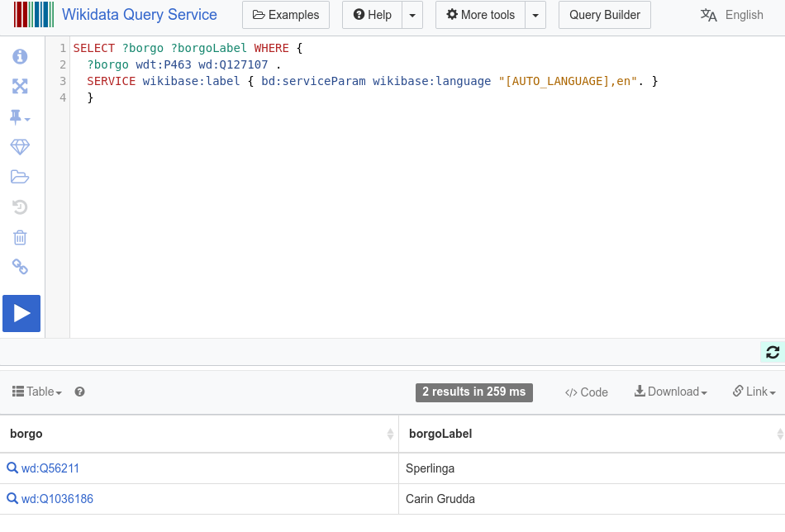Viewport: 785px width, 532px height.
Task: Click the 2 results in 259 ms badge
Action: point(474,392)
